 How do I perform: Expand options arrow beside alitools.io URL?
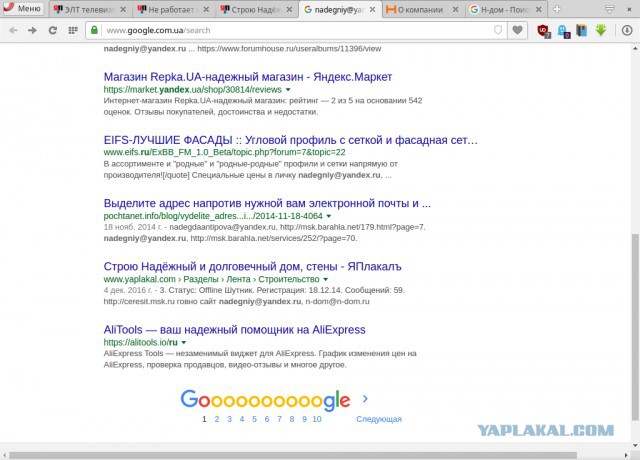[x=184, y=343]
